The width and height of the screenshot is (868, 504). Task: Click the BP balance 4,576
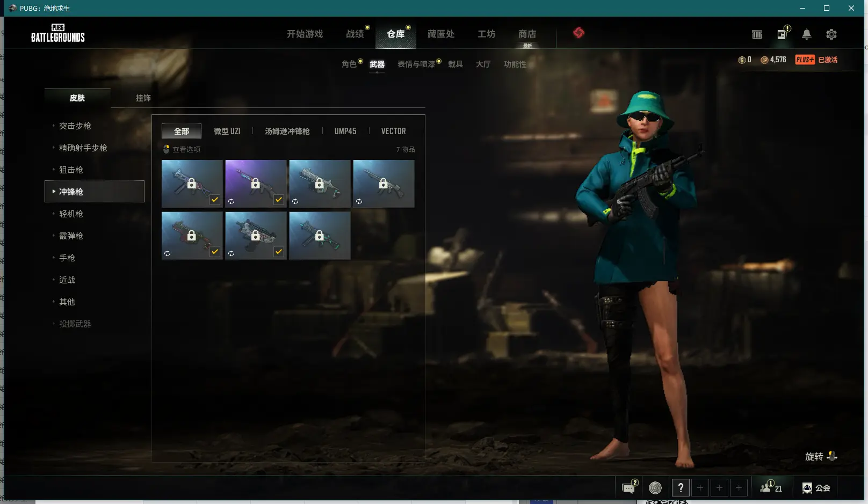(773, 60)
